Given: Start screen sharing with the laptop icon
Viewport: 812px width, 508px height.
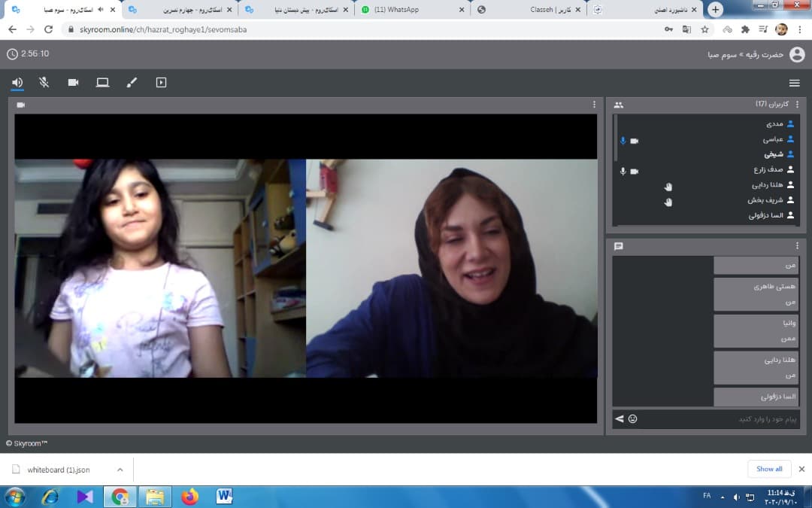Looking at the screenshot, I should click(x=102, y=83).
